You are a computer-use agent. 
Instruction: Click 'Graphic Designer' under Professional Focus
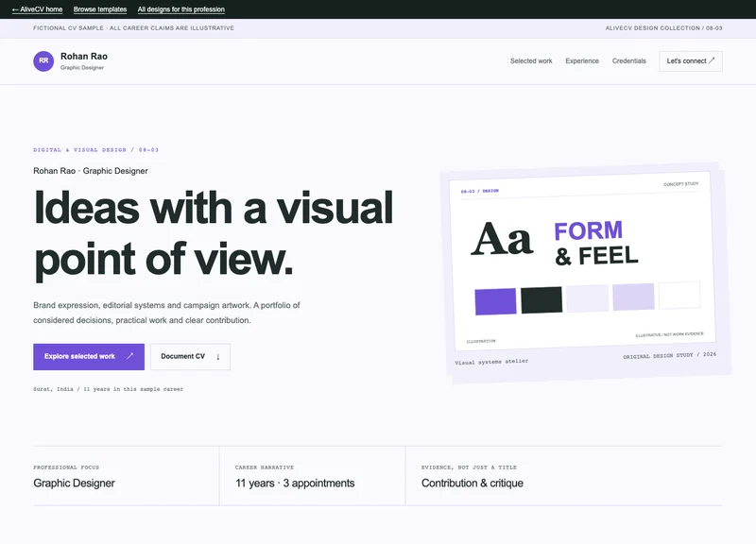click(74, 484)
